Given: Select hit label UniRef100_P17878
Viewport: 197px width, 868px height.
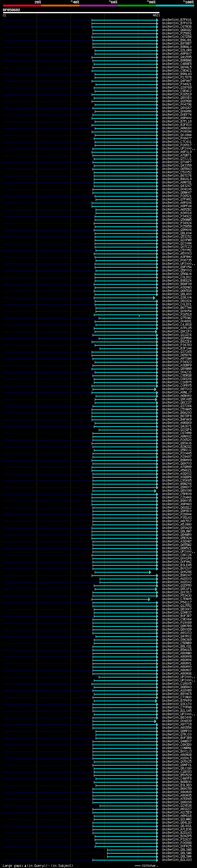Looking at the screenshot, I should 177,78.
